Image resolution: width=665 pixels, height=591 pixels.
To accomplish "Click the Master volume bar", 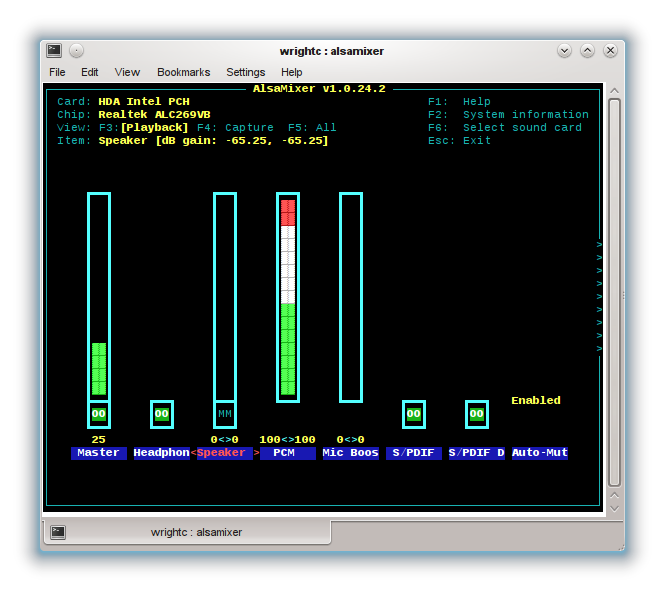I will click(99, 296).
